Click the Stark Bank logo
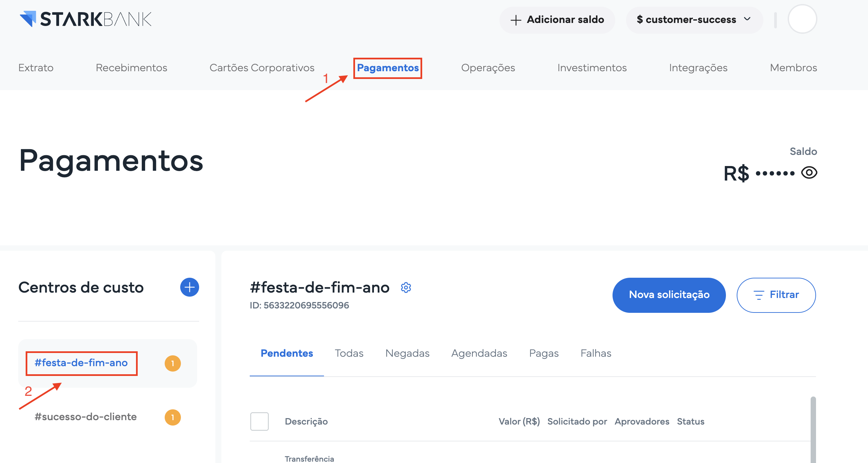 (86, 19)
